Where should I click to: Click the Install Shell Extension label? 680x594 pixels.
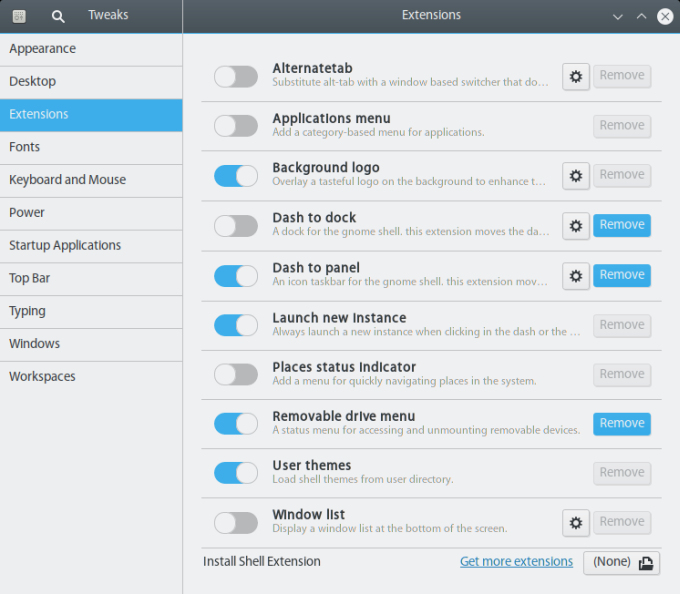pyautogui.click(x=262, y=562)
